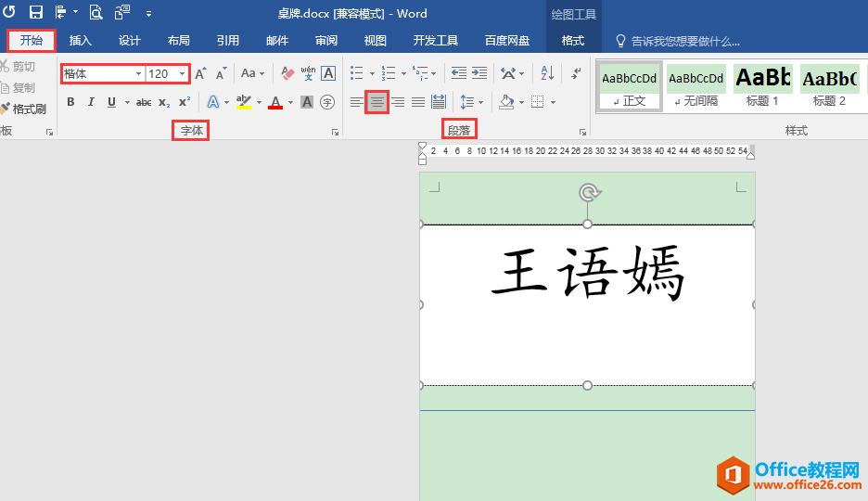Click the Shrink Font icon
The image size is (868, 501).
pos(222,73)
